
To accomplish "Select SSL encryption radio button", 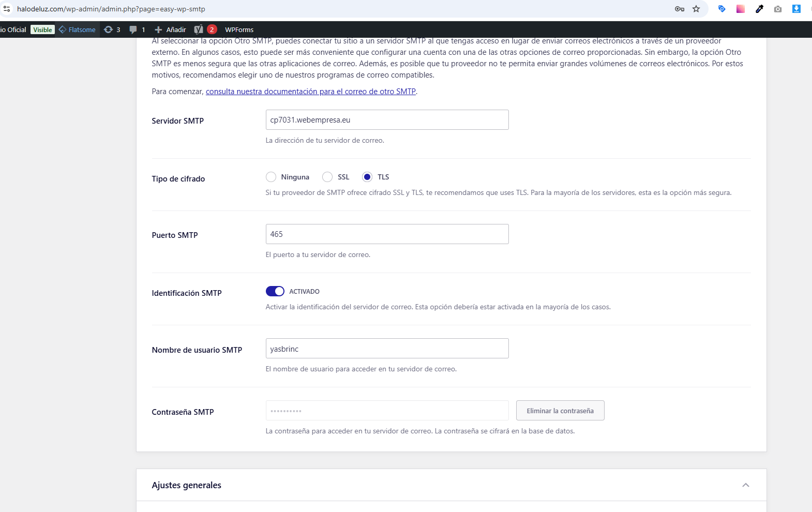I will point(327,177).
